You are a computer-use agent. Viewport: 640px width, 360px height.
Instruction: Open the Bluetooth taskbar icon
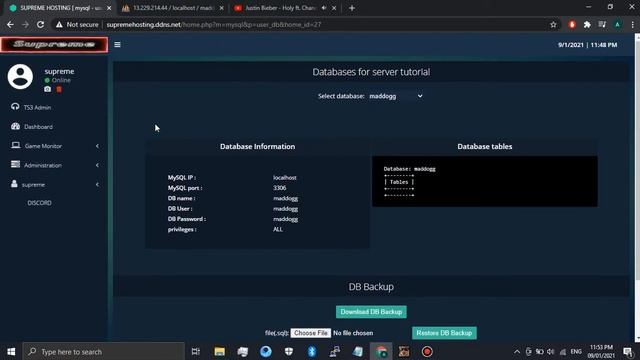click(312, 351)
